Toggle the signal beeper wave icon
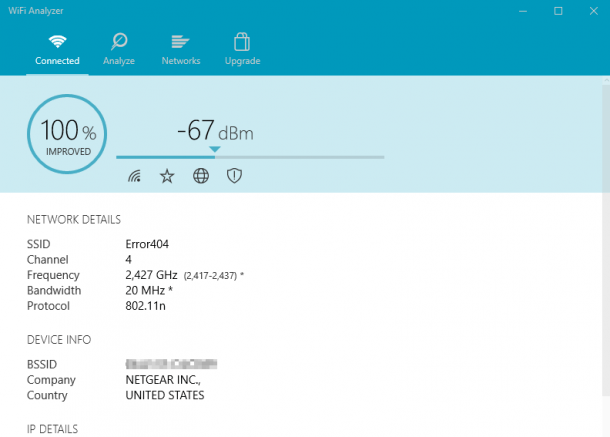Image resolution: width=610 pixels, height=437 pixels. click(135, 176)
